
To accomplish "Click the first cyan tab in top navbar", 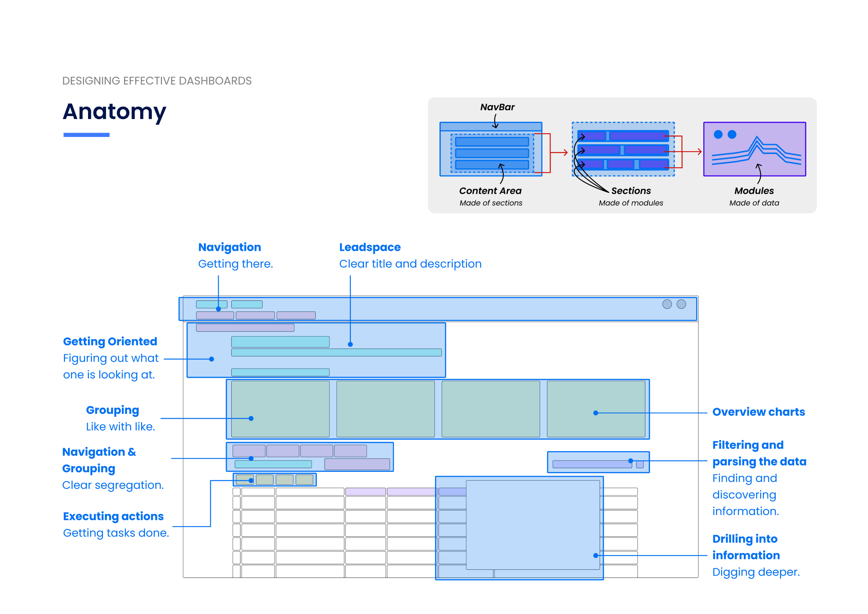I will click(212, 304).
